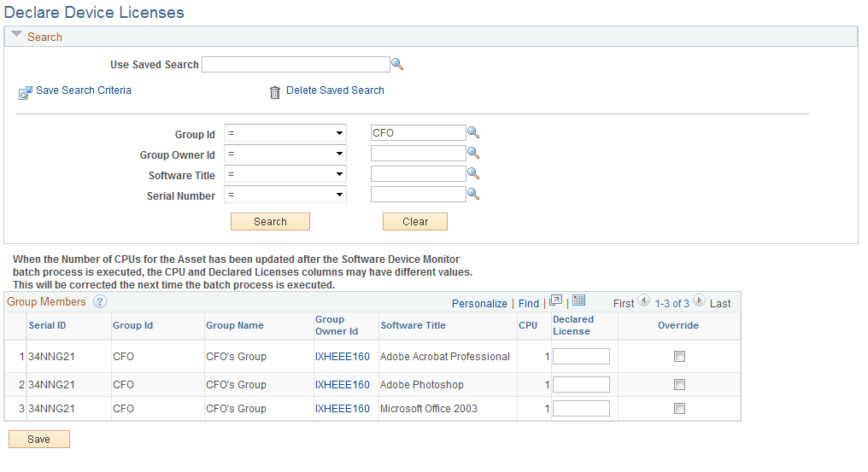This screenshot has width=868, height=472.
Task: Click the 1-3 of 3 row counter
Action: [x=672, y=303]
